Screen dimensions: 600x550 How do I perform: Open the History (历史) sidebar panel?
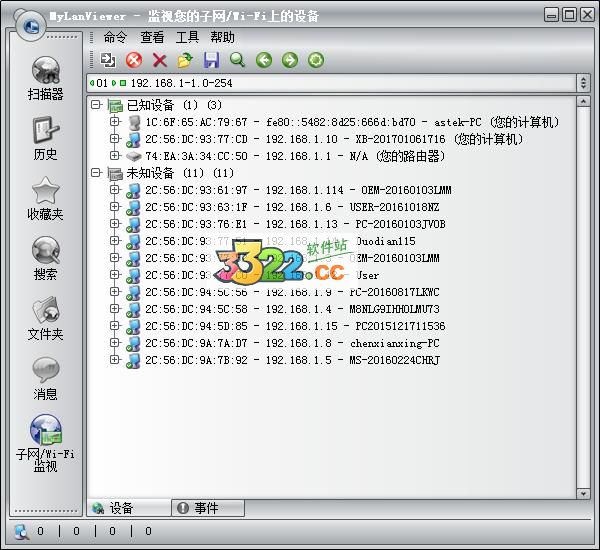(x=45, y=138)
